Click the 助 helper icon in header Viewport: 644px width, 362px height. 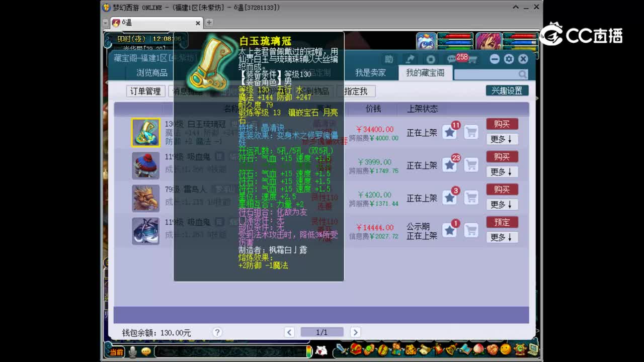coord(389,59)
